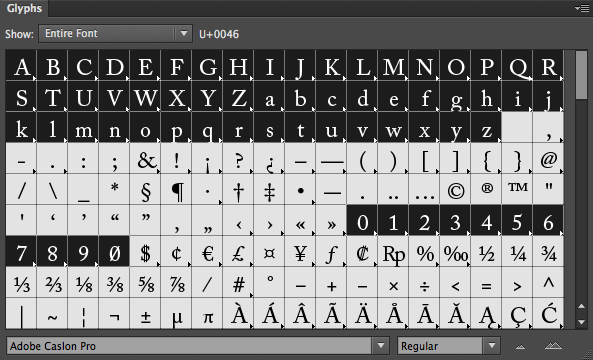Select the inverted question mark ¿ glyph
This screenshot has width=593, height=360.
(x=269, y=159)
